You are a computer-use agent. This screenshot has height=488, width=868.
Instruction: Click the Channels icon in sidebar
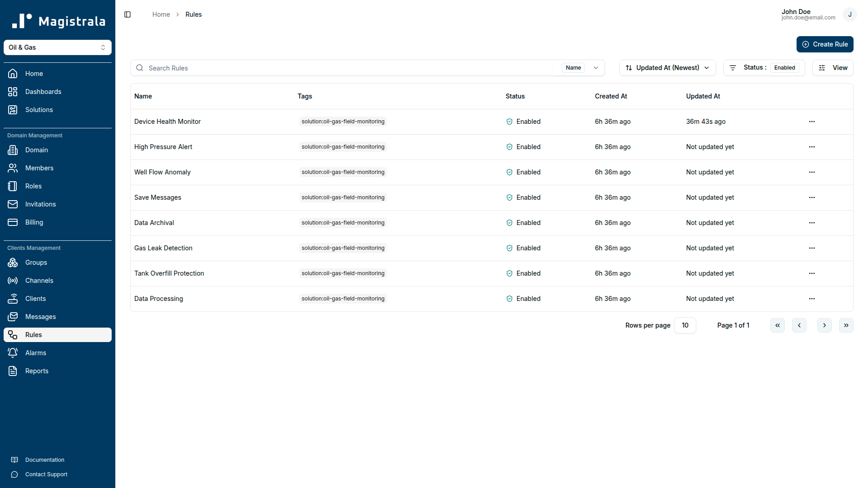[12, 281]
